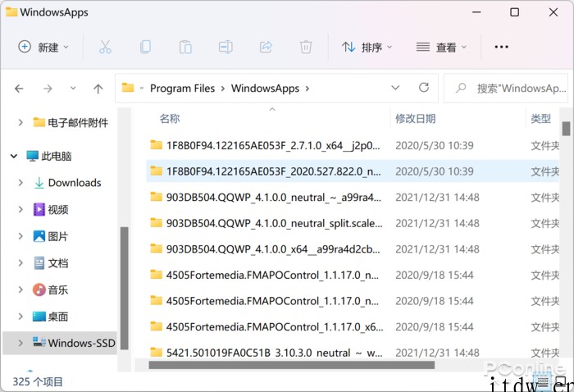Click the navigation pane vertical scrollbar
The image size is (574, 392).
(x=125, y=288)
